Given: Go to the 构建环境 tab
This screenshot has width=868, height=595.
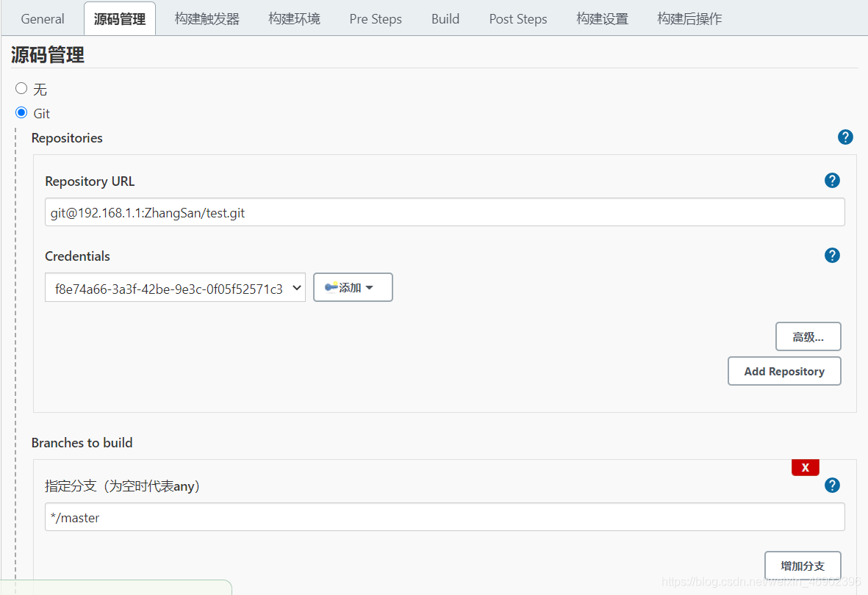Looking at the screenshot, I should pos(294,19).
